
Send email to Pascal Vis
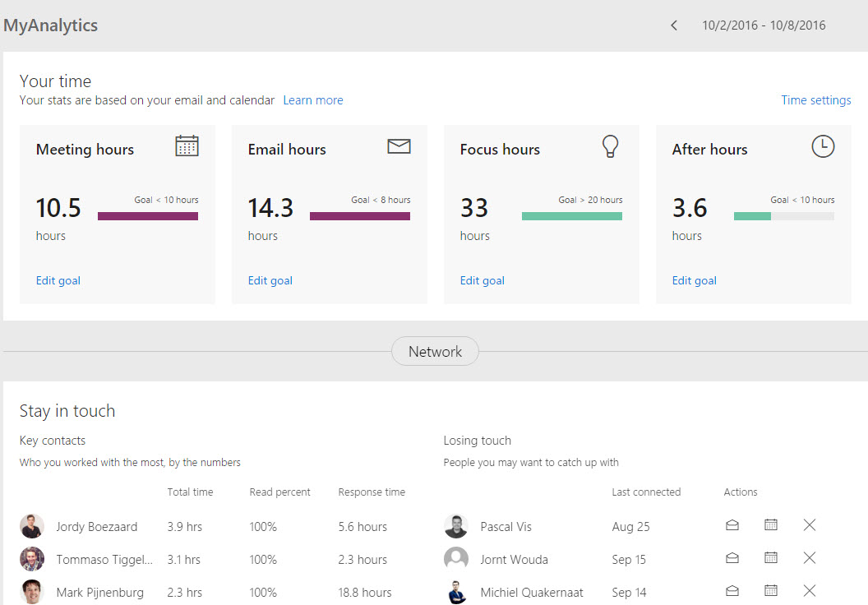pyautogui.click(x=732, y=525)
